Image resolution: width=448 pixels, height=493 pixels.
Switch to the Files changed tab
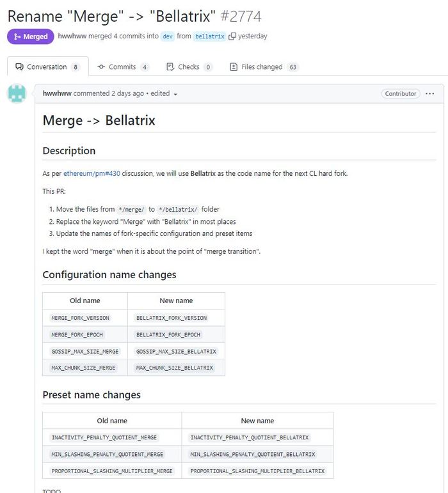pos(262,67)
